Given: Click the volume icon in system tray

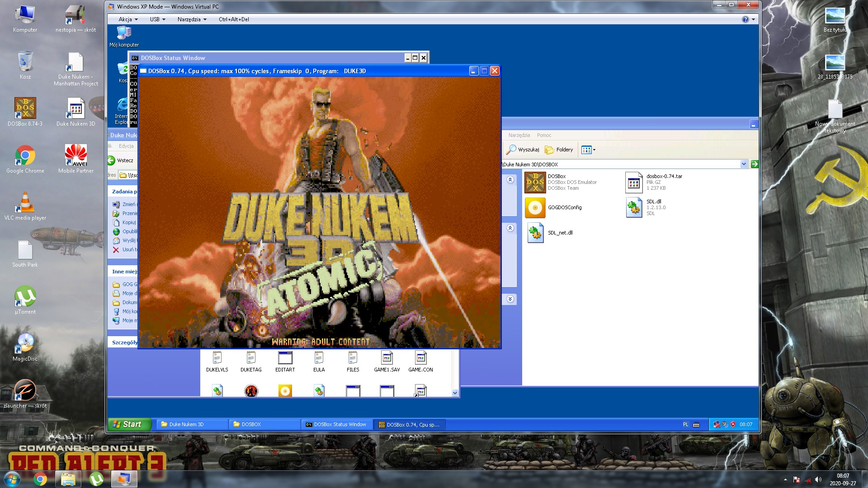Looking at the screenshot, I should [818, 479].
